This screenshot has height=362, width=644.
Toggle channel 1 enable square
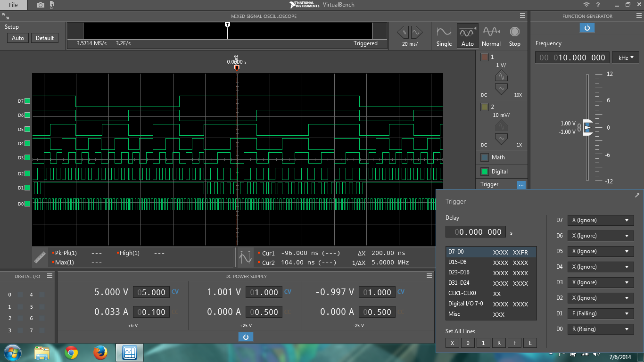pyautogui.click(x=485, y=57)
